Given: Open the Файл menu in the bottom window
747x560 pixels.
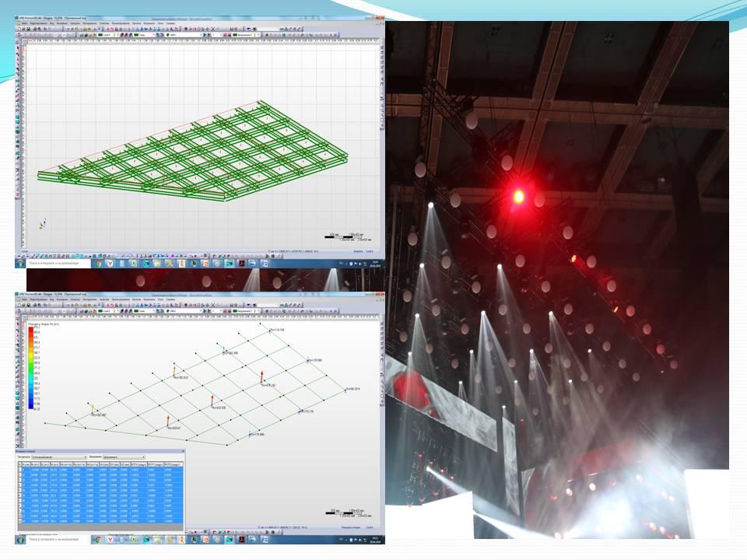Looking at the screenshot, I should pyautogui.click(x=26, y=299).
